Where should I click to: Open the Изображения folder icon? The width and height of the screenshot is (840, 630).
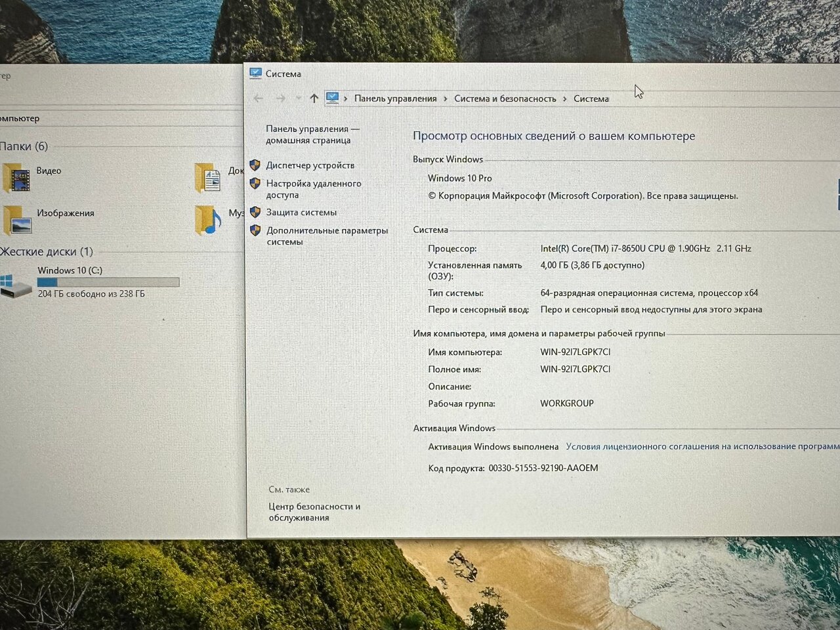click(17, 220)
